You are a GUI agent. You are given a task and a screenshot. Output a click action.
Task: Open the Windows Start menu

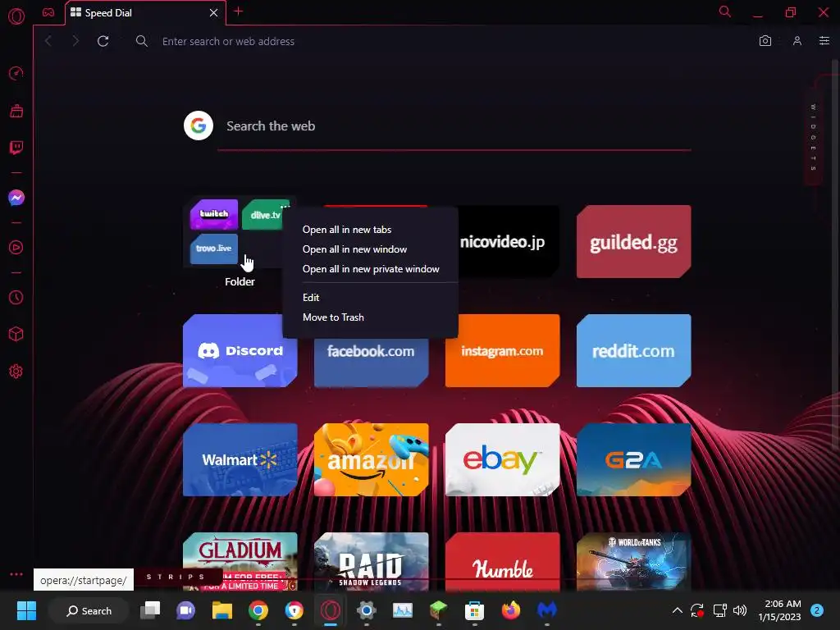[26, 610]
